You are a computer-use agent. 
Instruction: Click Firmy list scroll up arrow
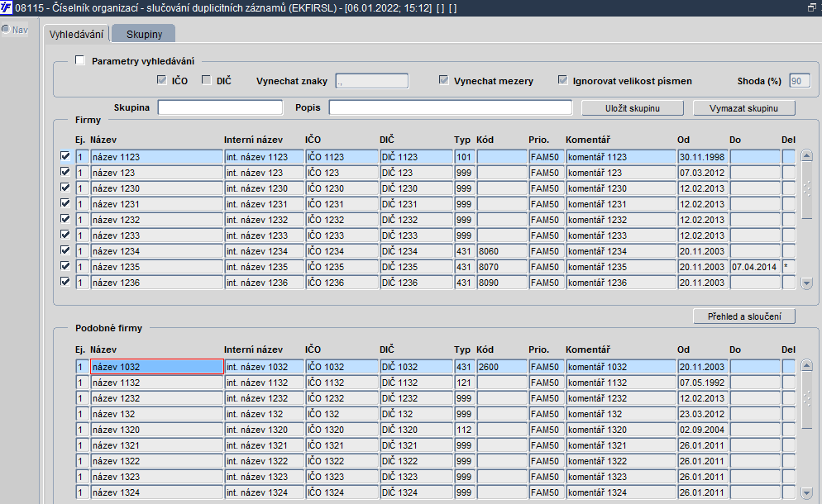(807, 155)
